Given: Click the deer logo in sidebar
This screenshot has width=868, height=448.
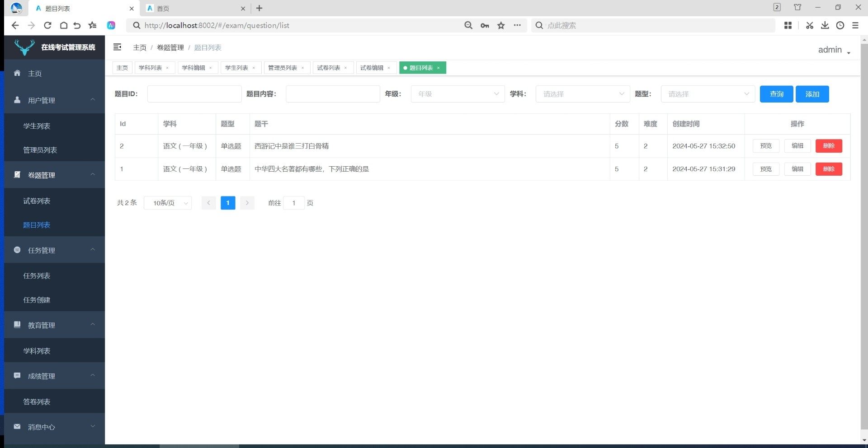Looking at the screenshot, I should click(x=24, y=47).
